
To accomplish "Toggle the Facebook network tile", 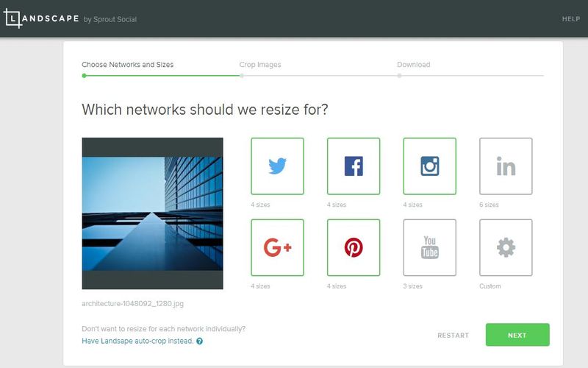I will pos(354,166).
